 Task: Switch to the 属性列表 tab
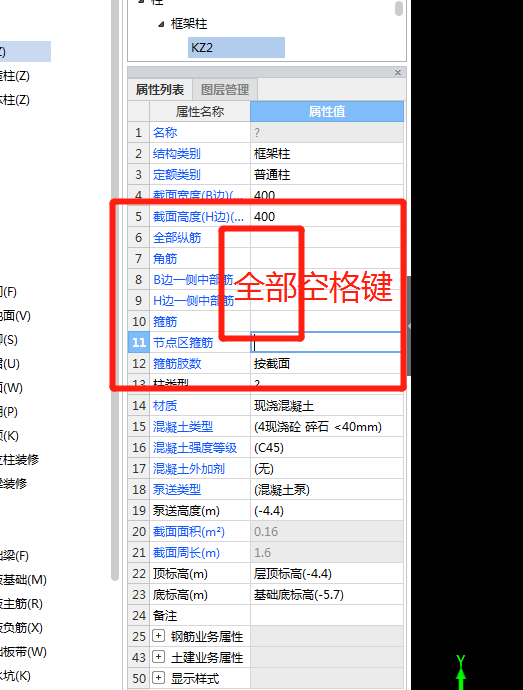[x=160, y=90]
